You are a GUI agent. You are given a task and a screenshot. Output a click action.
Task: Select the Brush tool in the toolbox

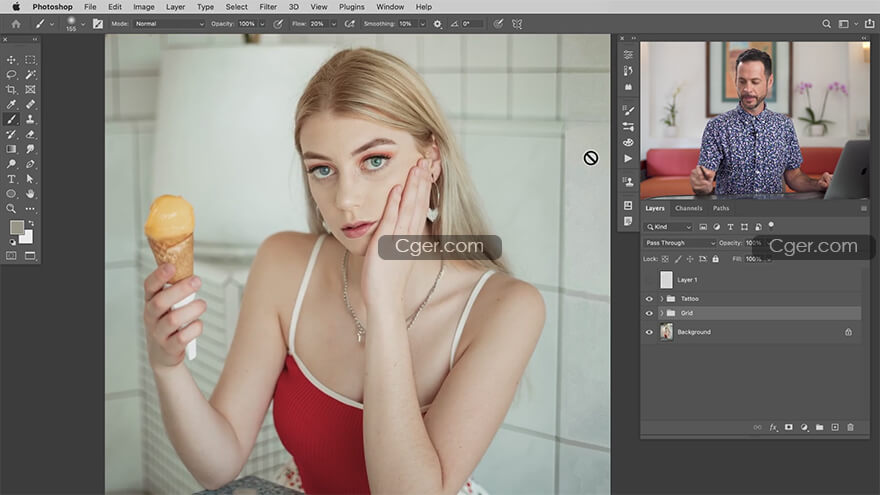click(x=11, y=119)
